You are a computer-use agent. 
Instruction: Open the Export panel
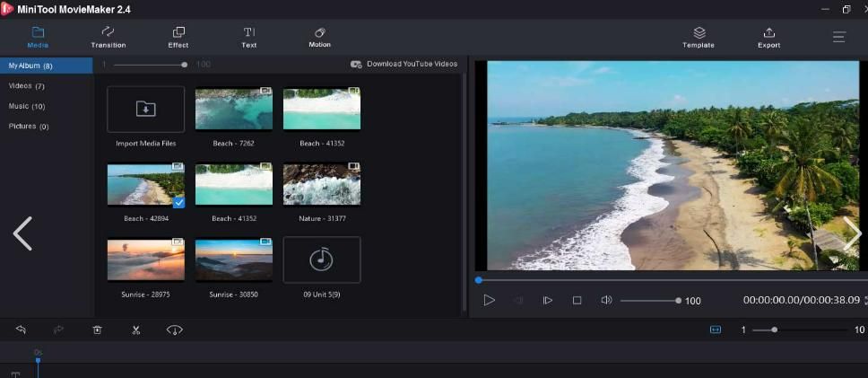(x=768, y=37)
